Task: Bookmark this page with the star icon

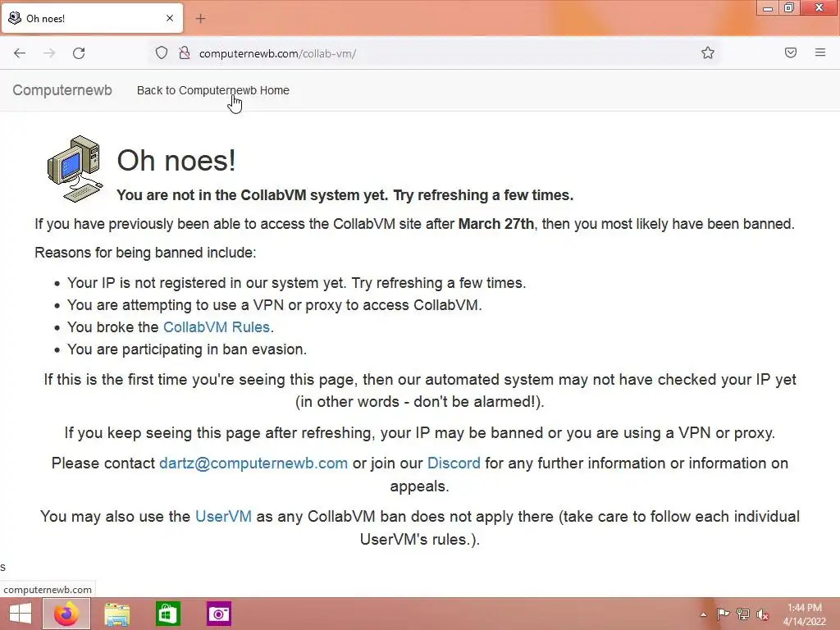Action: tap(708, 52)
